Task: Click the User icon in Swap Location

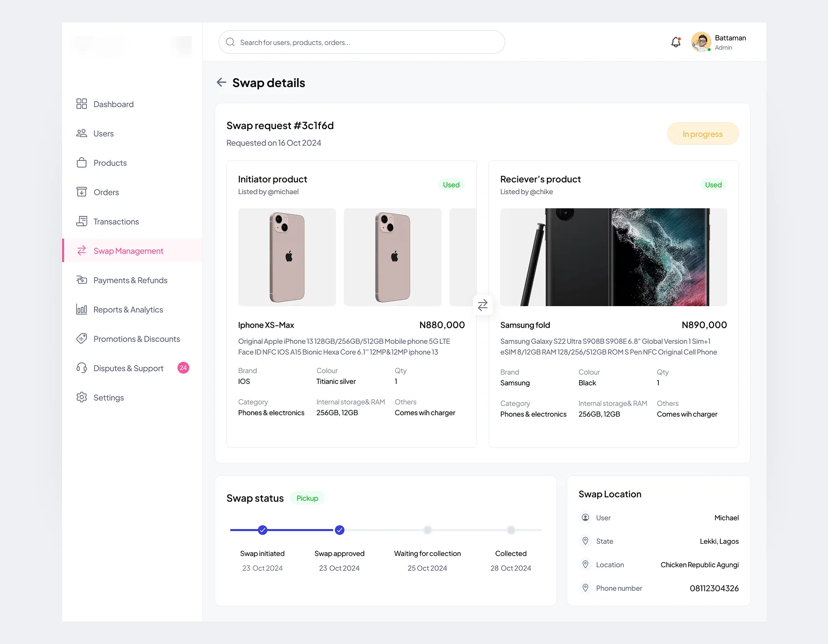Action: 585,517
